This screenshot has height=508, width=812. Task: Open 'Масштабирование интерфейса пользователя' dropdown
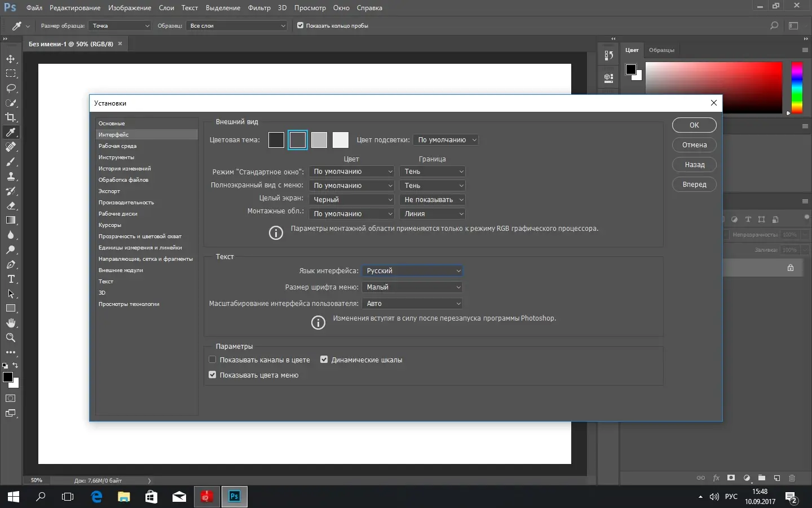point(412,304)
